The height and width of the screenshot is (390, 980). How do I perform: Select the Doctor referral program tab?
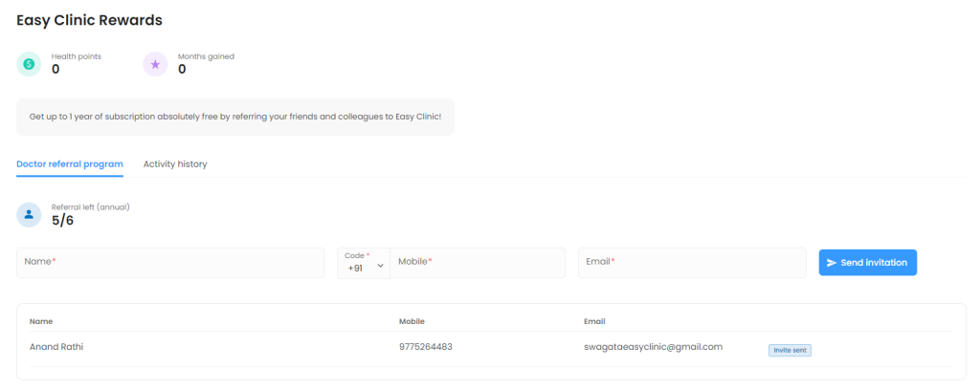tap(70, 164)
